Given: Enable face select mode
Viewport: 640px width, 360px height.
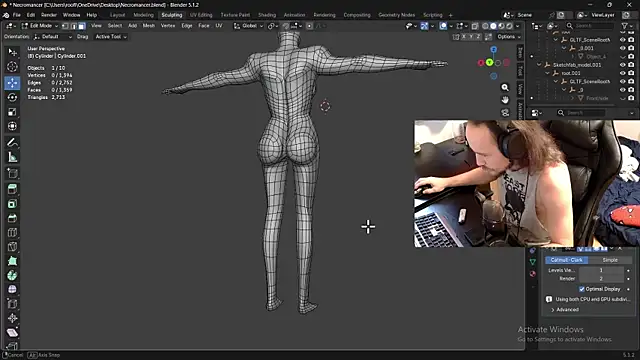Looking at the screenshot, I should 82,26.
